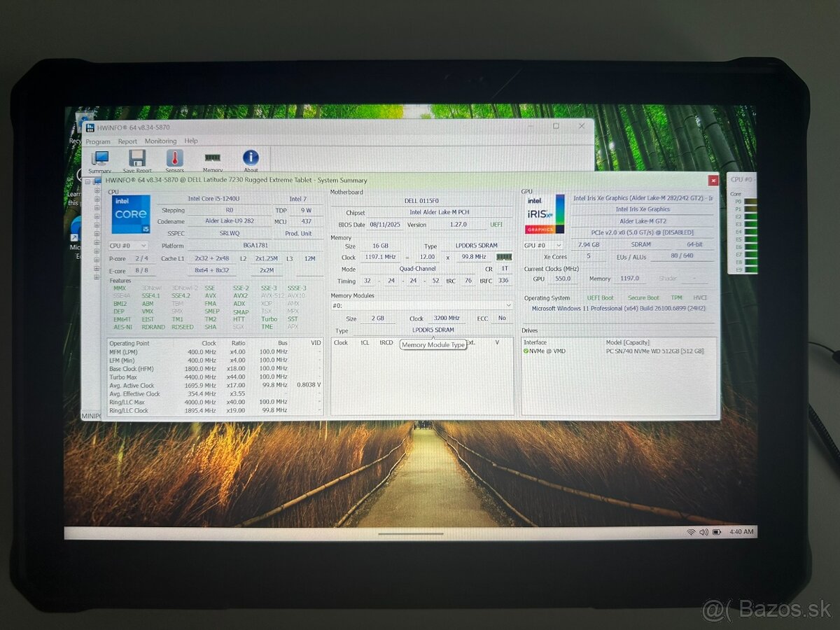Click the Save Report floppy disk icon

tap(138, 157)
